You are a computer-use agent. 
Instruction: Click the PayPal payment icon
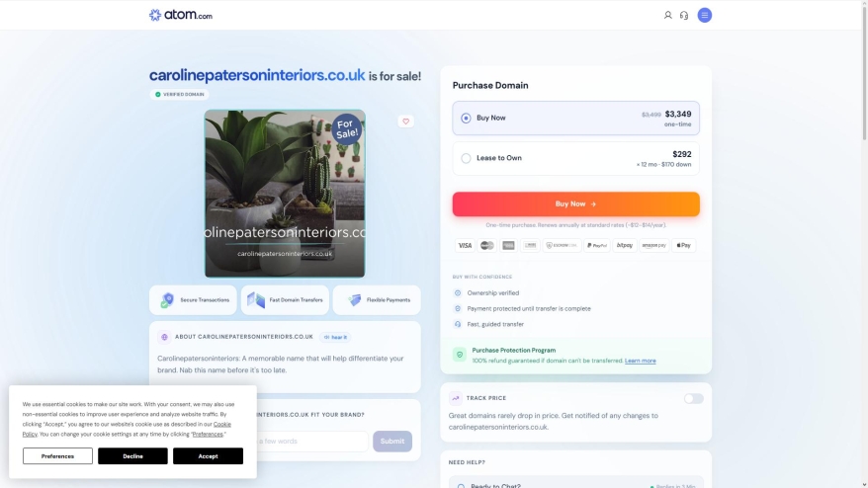[597, 245]
